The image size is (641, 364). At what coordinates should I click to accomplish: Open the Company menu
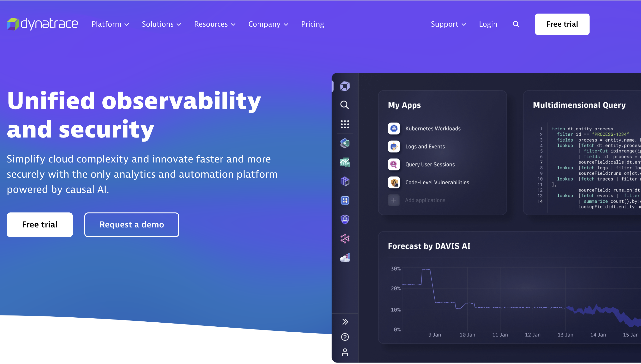[268, 24]
